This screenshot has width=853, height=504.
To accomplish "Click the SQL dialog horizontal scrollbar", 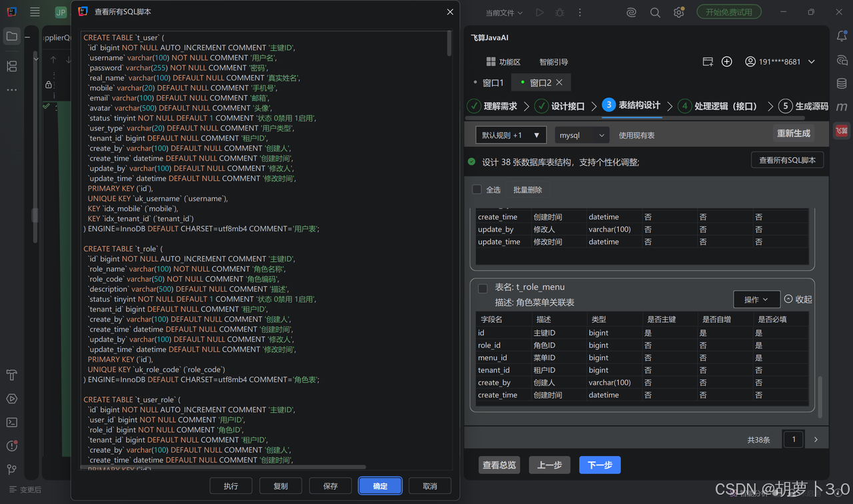I will click(x=223, y=467).
